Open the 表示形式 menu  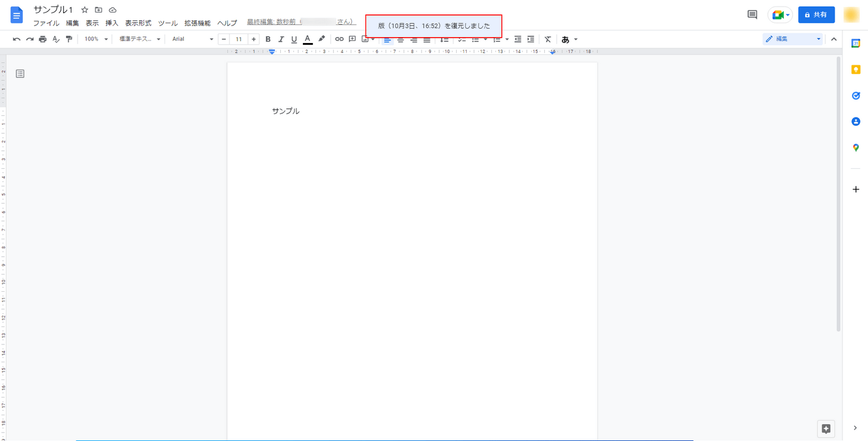[x=138, y=23]
